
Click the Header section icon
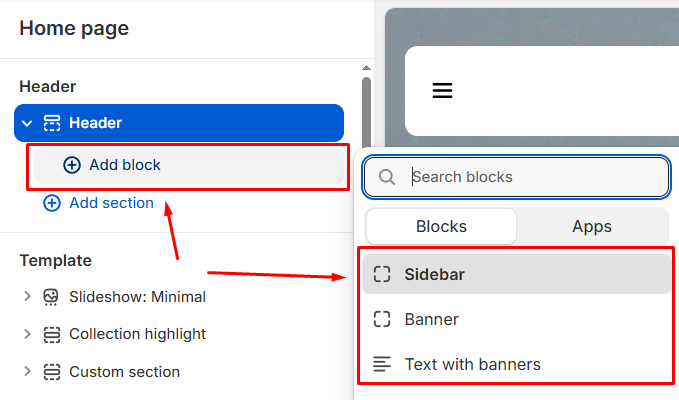(x=51, y=123)
